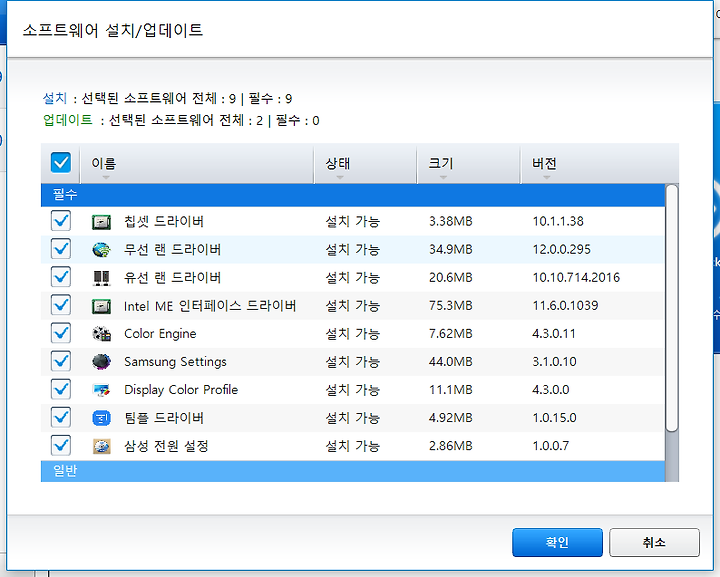Select the Intel ME 인터페이스 드라이버 text
Screen dimensions: 720x577
click(210, 306)
